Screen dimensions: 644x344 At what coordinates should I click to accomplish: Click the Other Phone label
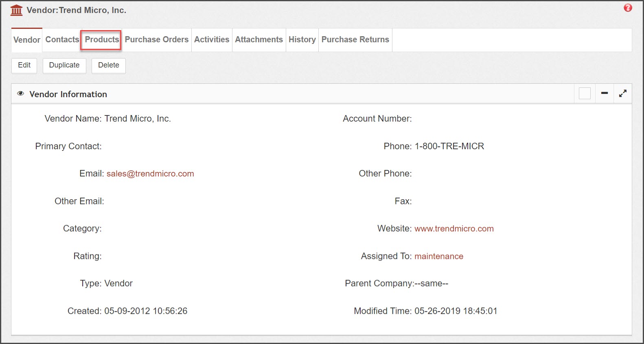click(385, 174)
